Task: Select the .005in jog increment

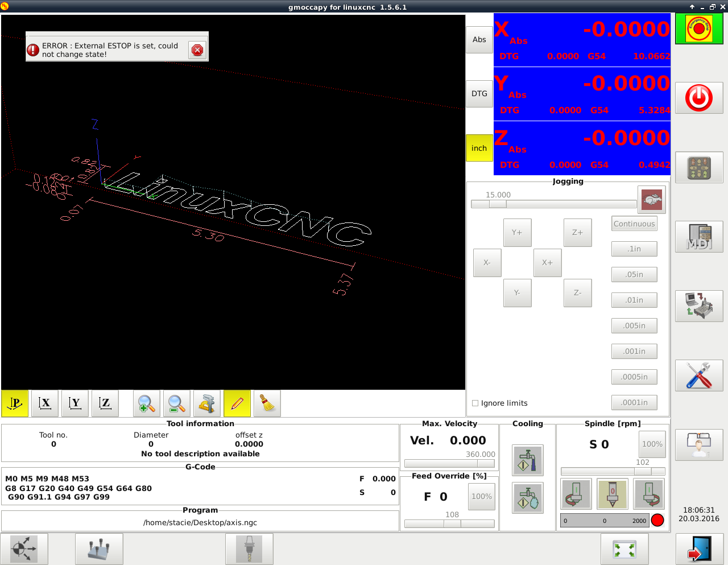Action: point(635,326)
